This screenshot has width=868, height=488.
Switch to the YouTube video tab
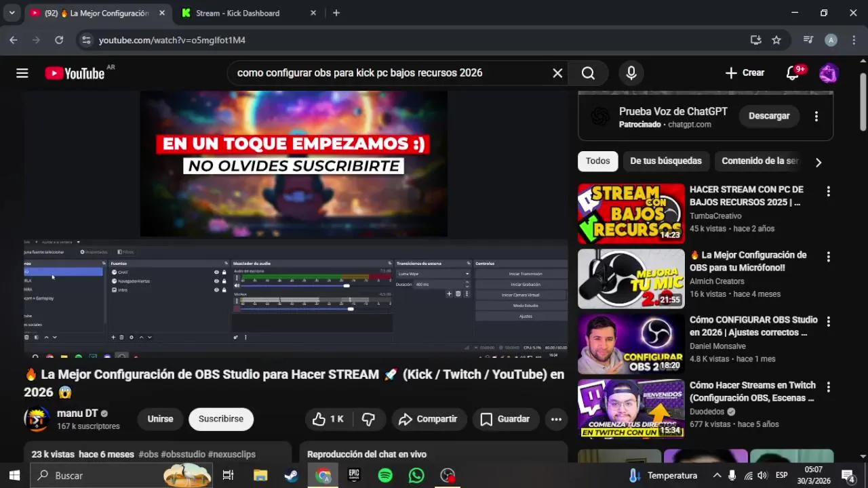(98, 13)
